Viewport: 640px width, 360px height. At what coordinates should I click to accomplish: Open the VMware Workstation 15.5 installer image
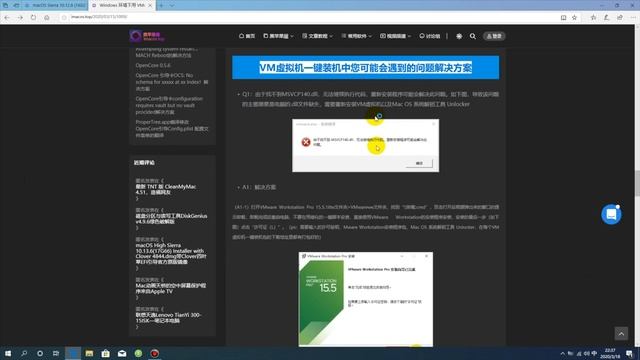point(366,299)
